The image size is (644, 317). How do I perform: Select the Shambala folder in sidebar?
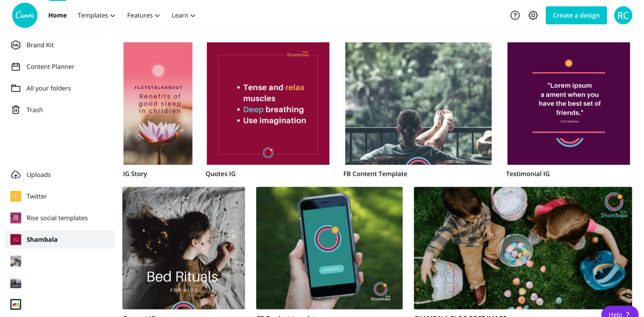pyautogui.click(x=60, y=239)
